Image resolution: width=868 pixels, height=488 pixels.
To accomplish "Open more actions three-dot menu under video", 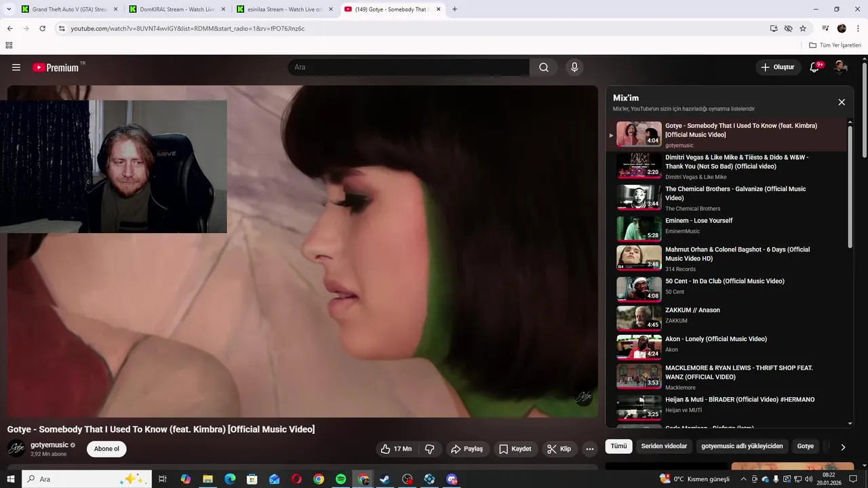I will (590, 449).
